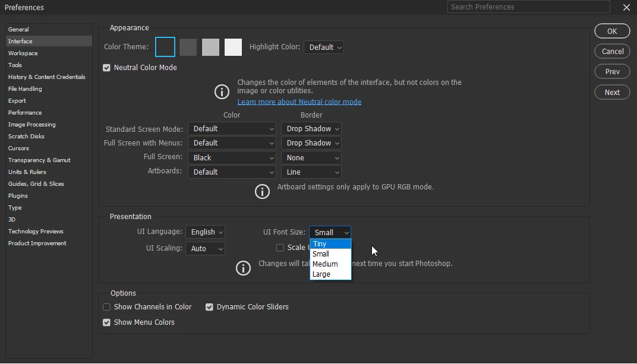Choose Large from UI Font Size list
The image size is (637, 364).
click(330, 274)
